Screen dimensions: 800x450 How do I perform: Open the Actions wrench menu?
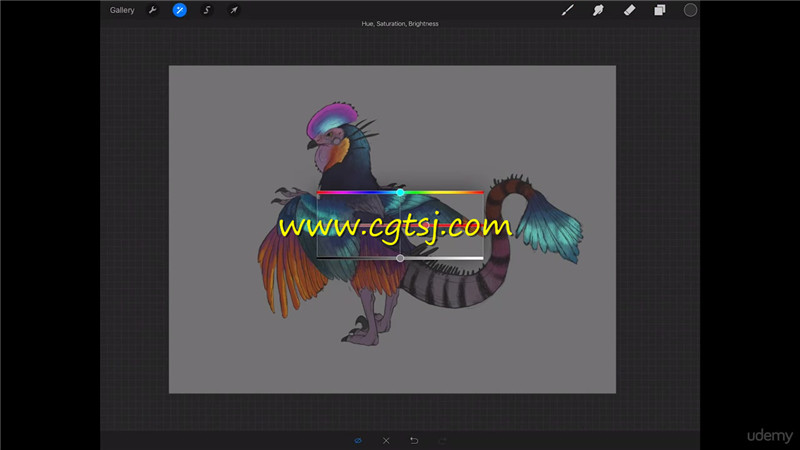[x=152, y=10]
